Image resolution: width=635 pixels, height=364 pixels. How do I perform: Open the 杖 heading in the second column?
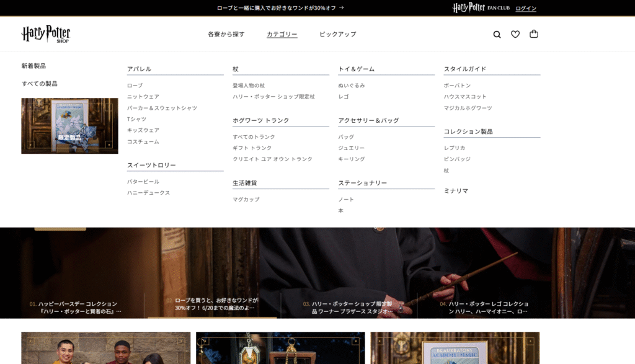point(236,69)
